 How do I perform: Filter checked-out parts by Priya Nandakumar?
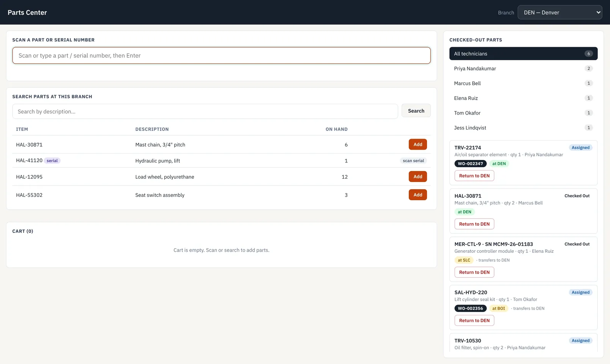pyautogui.click(x=523, y=69)
